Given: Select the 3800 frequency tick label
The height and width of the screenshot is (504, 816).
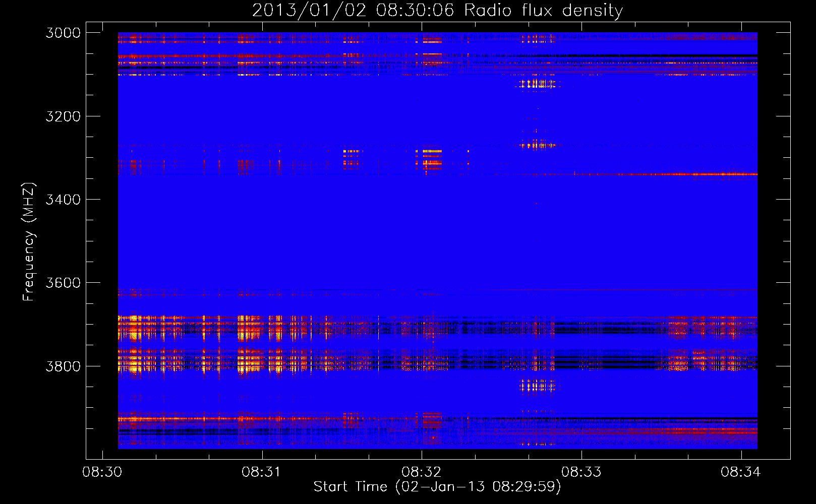Looking at the screenshot, I should click(x=63, y=366).
